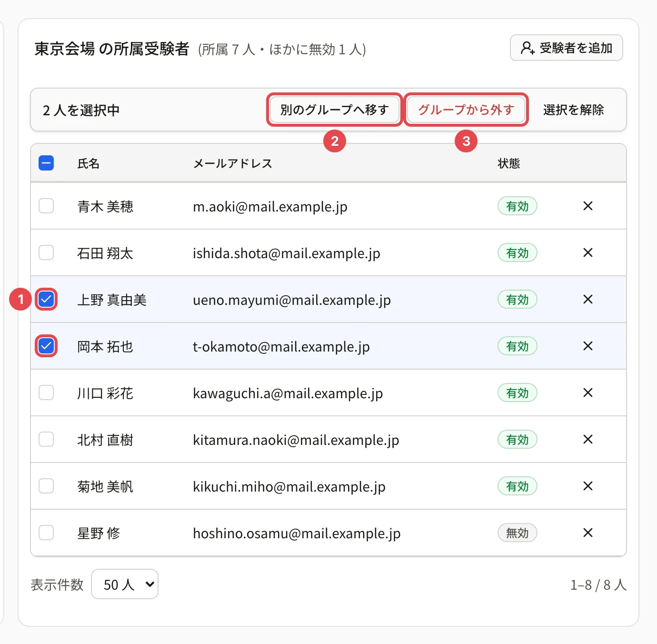Check the box for 青木 美穂
The width and height of the screenshot is (657, 644).
click(x=46, y=206)
